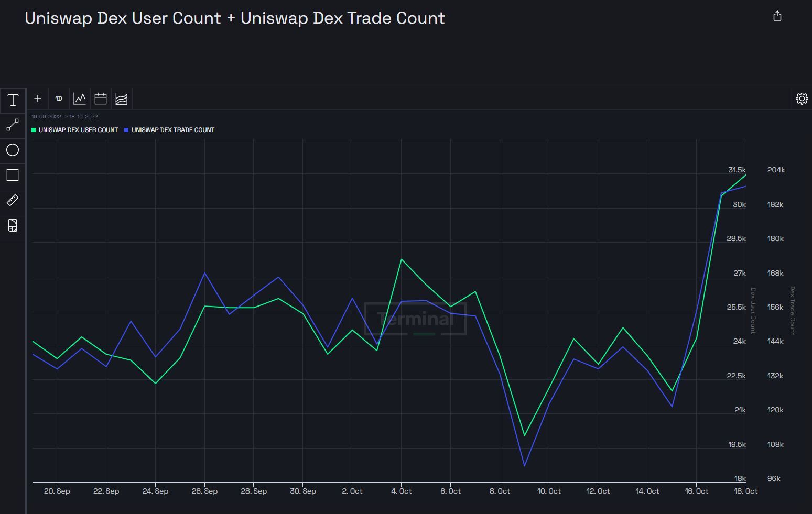Click the 168k trade count axis value
The height and width of the screenshot is (514, 812).
tap(775, 274)
